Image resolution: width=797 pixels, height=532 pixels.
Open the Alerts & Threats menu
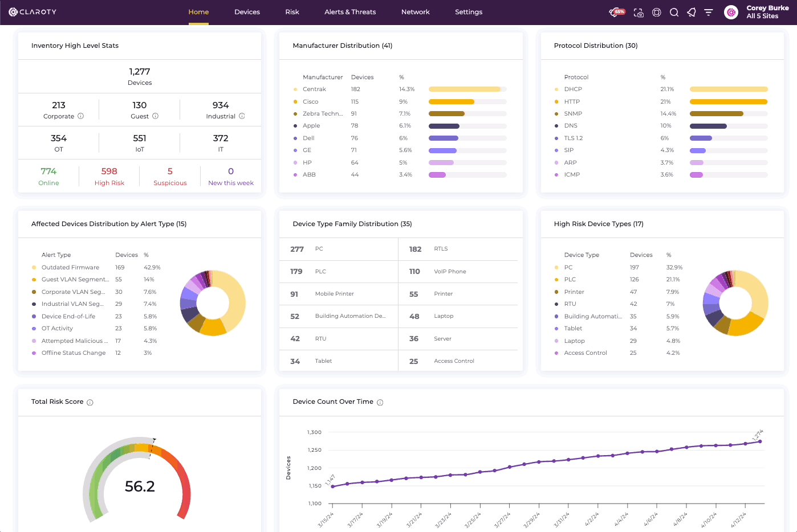click(349, 12)
